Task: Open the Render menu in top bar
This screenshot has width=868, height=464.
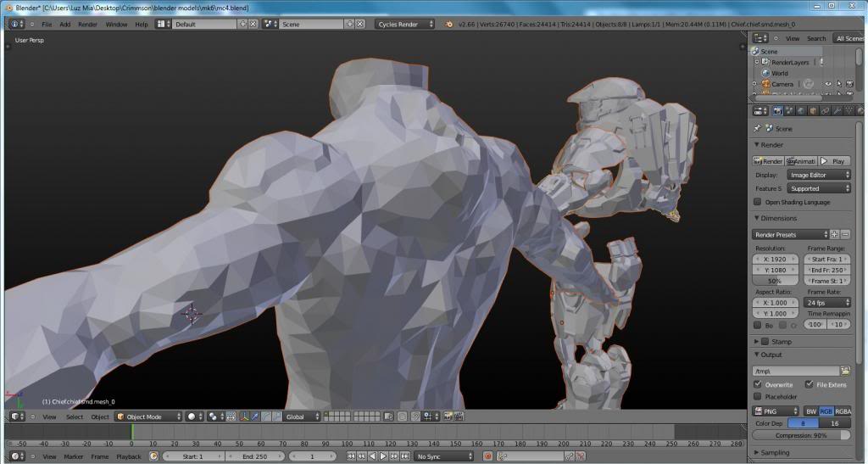Action: click(x=87, y=25)
